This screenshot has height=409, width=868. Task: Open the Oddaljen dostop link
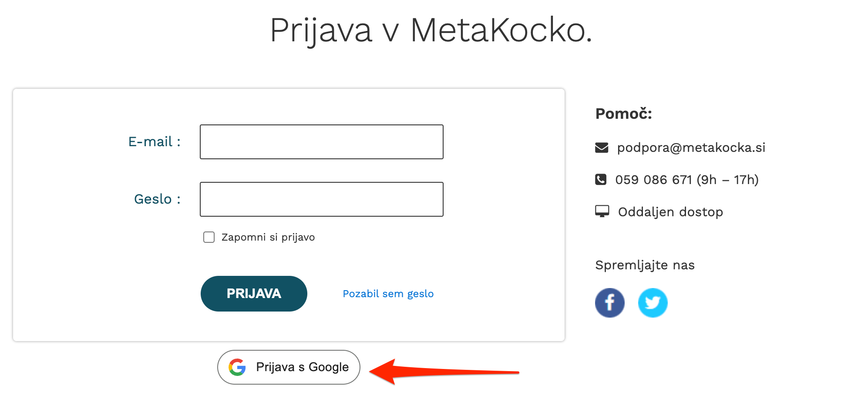pos(670,212)
